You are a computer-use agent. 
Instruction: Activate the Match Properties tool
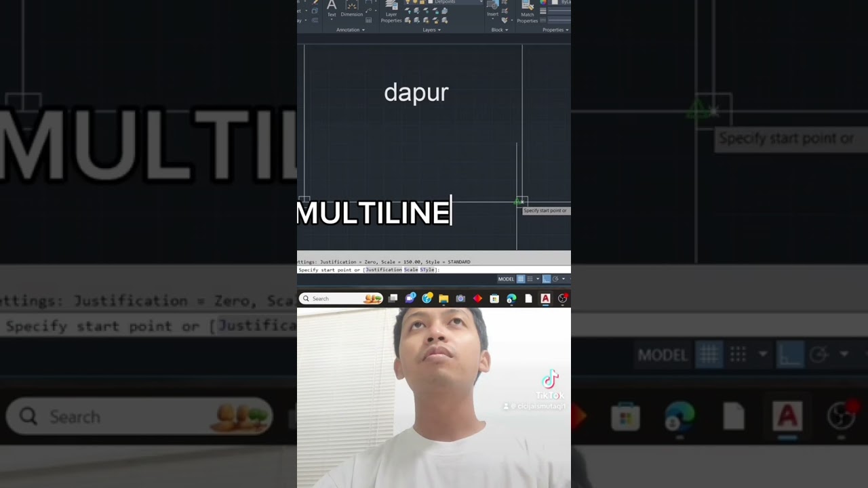click(x=527, y=12)
